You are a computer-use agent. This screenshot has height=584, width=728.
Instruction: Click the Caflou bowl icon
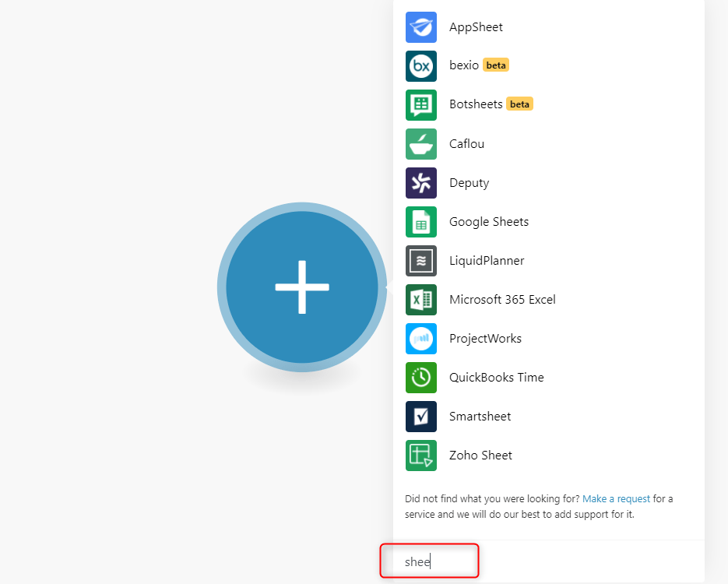pos(421,144)
